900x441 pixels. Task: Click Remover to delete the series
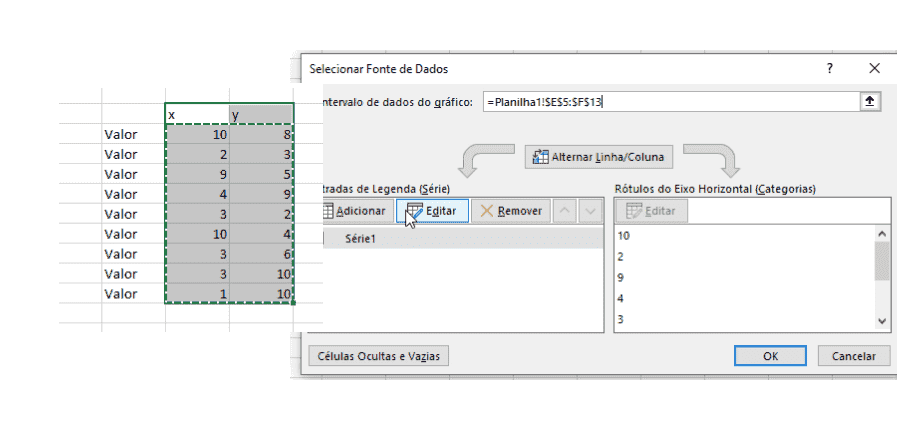(511, 211)
